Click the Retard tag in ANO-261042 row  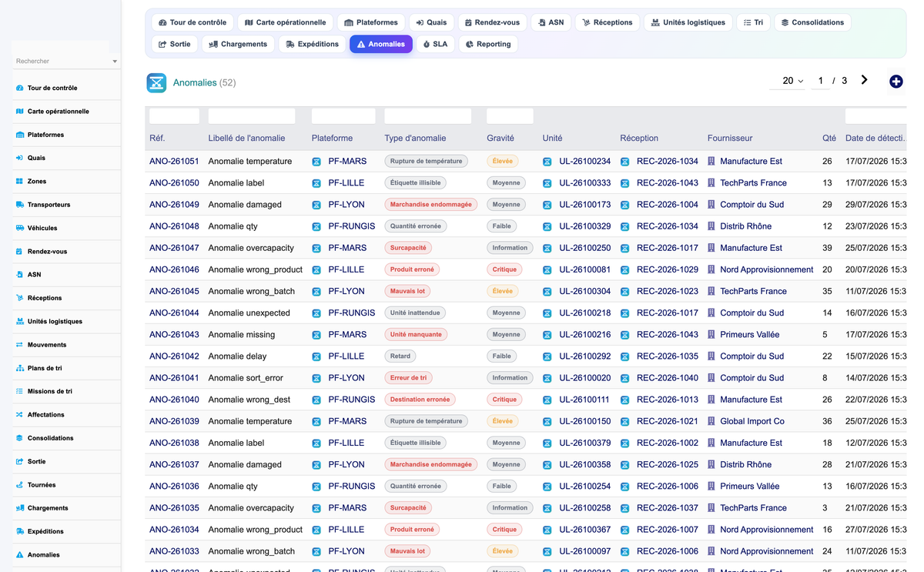tap(400, 356)
